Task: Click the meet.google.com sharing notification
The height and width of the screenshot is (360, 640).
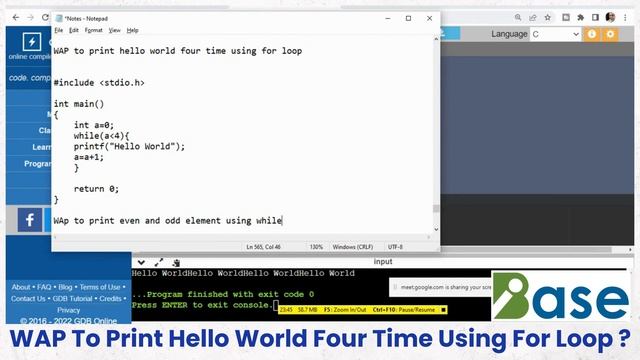Action: coord(441,287)
